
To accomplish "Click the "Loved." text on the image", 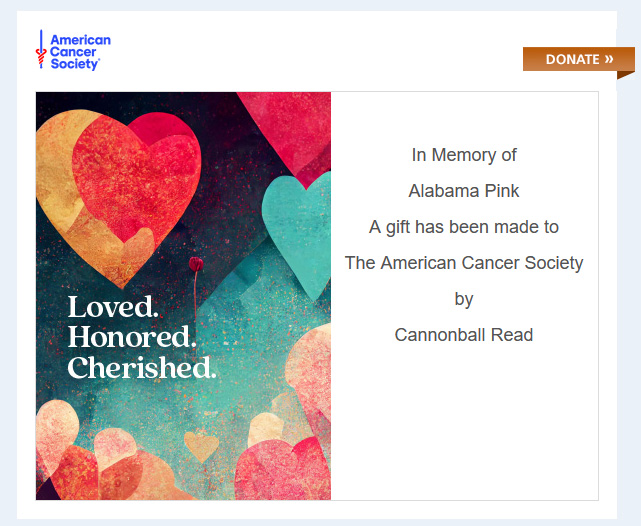I will point(113,307).
